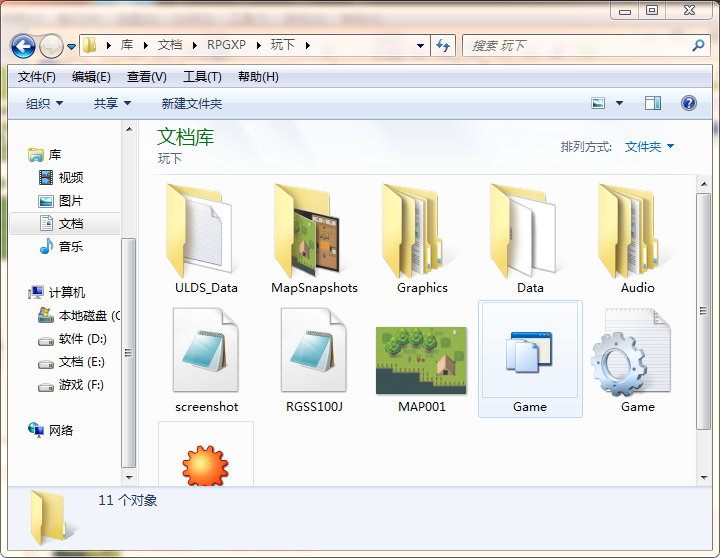Select the screenshot notepad file icon
Screen dimensions: 720x558
tap(206, 349)
